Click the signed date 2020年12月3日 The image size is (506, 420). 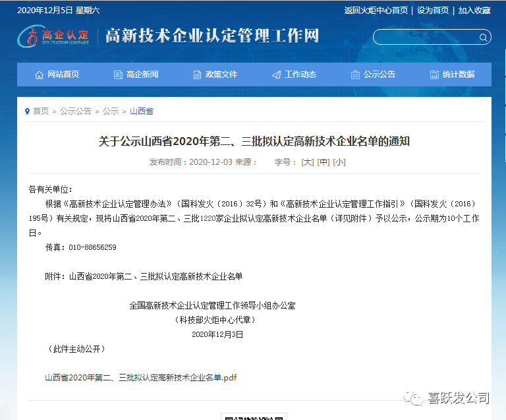click(217, 334)
